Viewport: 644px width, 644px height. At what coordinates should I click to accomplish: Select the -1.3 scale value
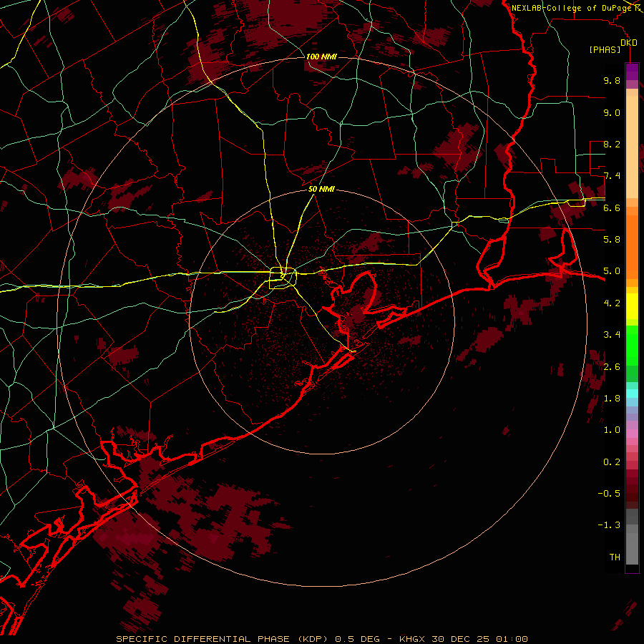(x=609, y=525)
